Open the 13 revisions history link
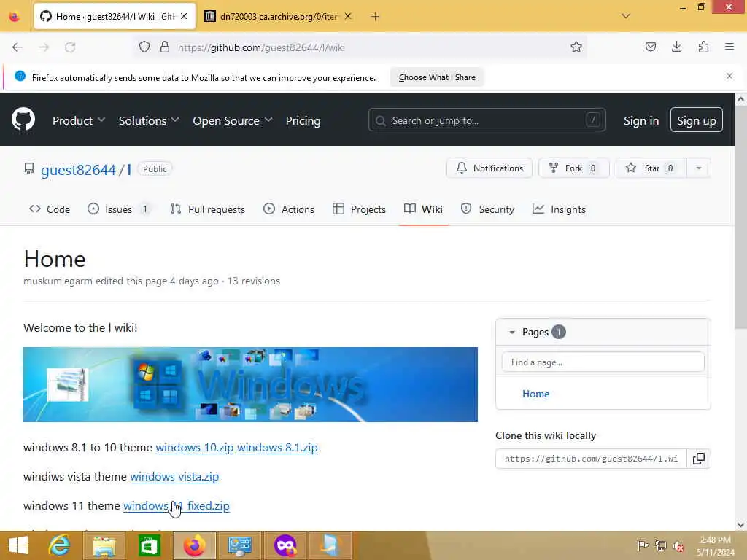Image resolution: width=747 pixels, height=560 pixels. pos(253,281)
